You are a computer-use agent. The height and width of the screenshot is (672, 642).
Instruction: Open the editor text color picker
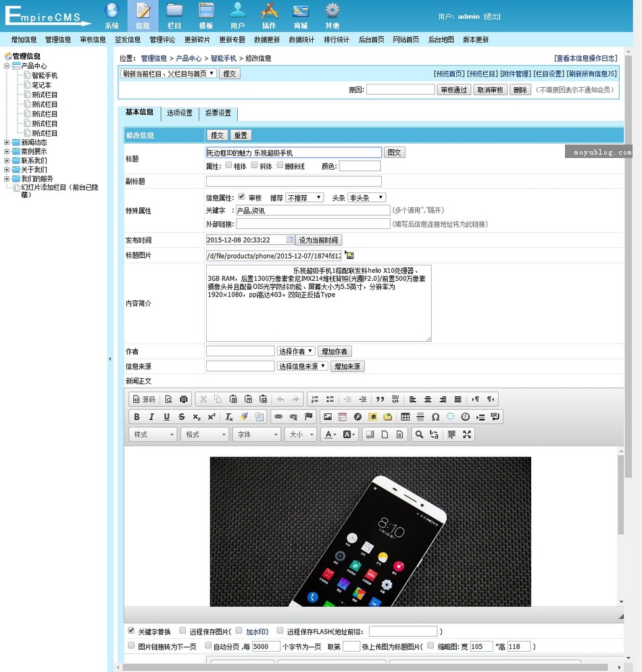[330, 434]
